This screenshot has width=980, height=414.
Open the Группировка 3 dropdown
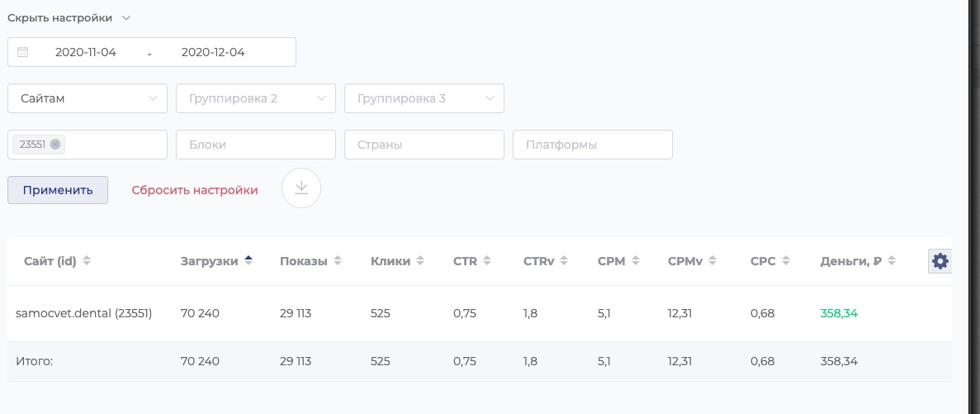pos(424,98)
